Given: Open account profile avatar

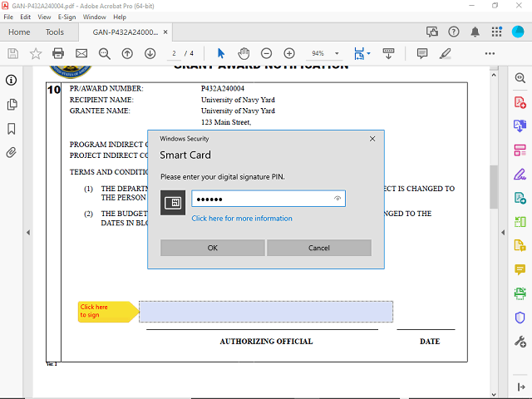Looking at the screenshot, I should pyautogui.click(x=518, y=32).
